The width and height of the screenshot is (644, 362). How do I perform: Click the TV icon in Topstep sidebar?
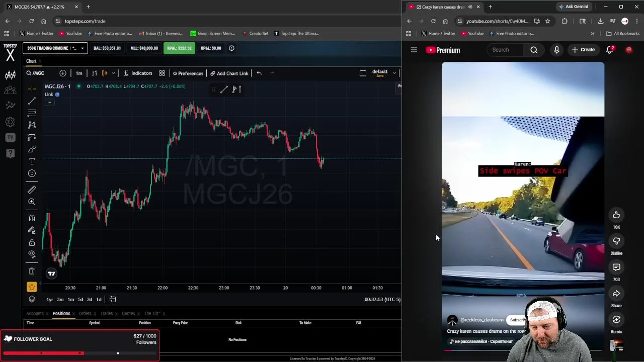[x=10, y=137]
